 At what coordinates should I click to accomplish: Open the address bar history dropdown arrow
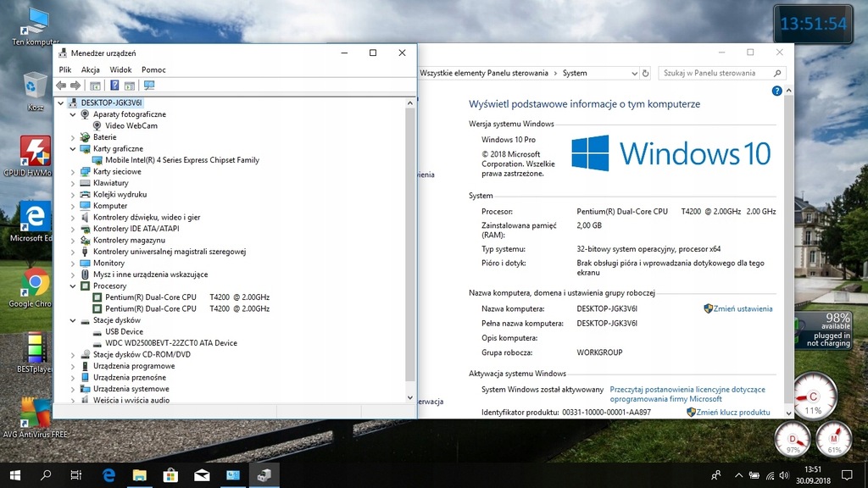(x=634, y=73)
